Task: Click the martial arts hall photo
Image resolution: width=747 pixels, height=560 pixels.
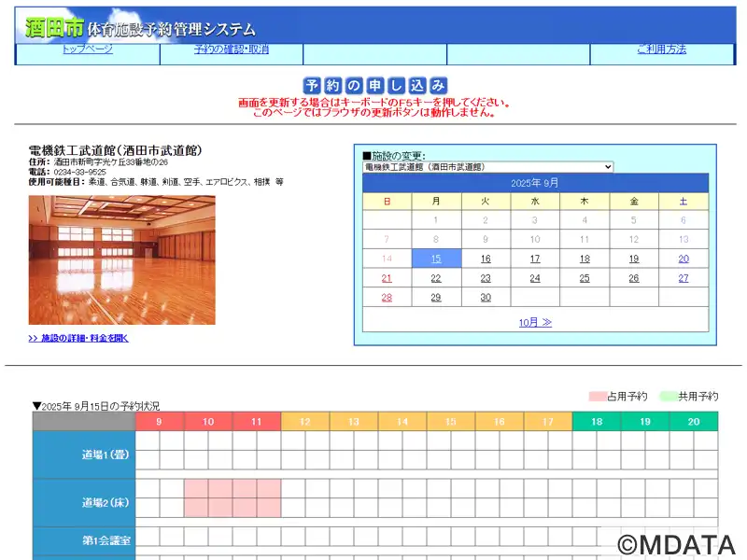Action: (122, 260)
